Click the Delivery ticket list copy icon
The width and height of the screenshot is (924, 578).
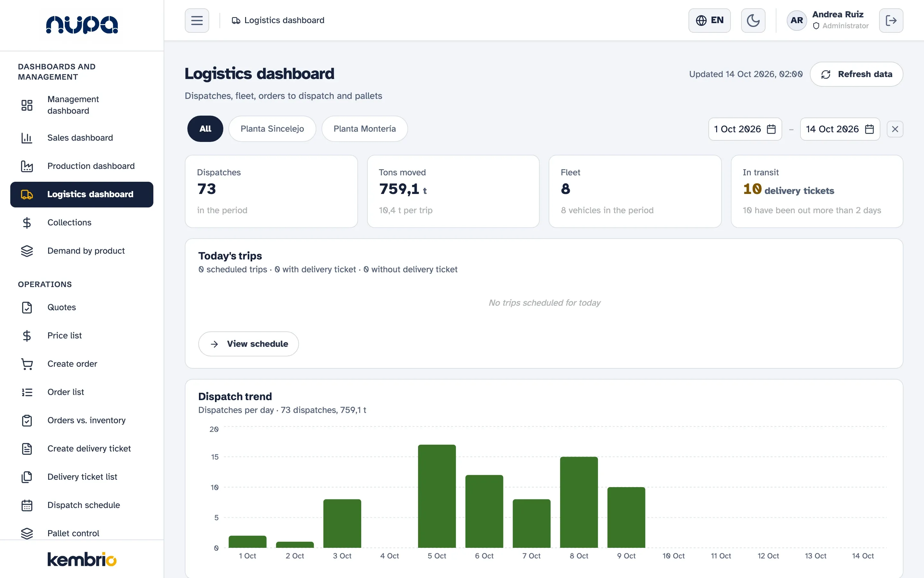27,477
